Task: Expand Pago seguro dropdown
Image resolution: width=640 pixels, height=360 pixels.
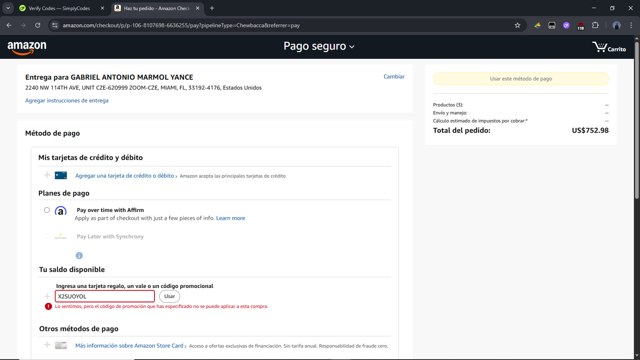Action: (x=319, y=46)
